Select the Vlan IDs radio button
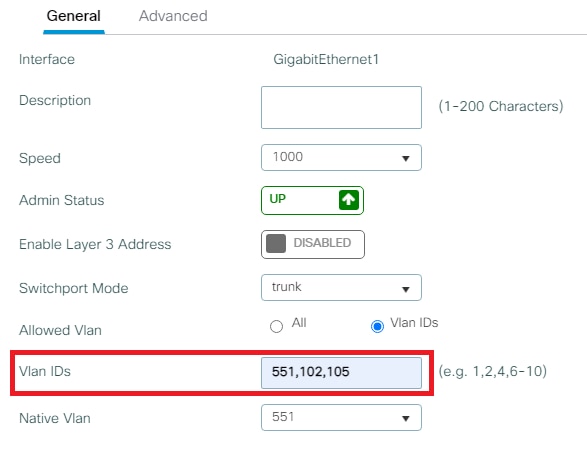This screenshot has height=449, width=587. pos(377,326)
